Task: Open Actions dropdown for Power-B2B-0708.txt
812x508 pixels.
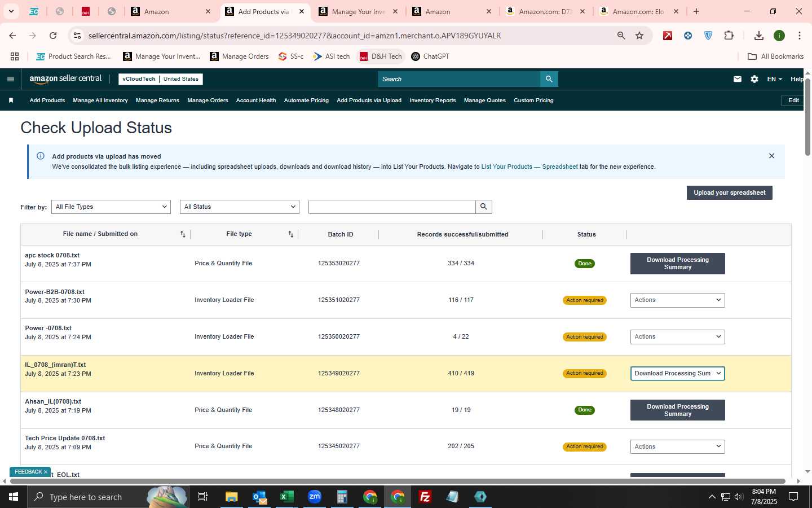Action: point(677,300)
